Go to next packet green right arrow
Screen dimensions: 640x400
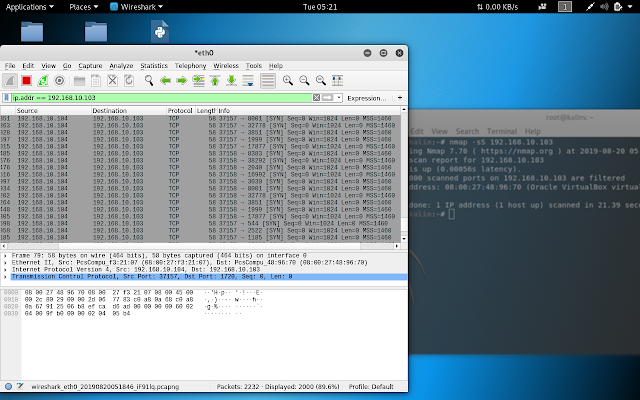(x=182, y=80)
